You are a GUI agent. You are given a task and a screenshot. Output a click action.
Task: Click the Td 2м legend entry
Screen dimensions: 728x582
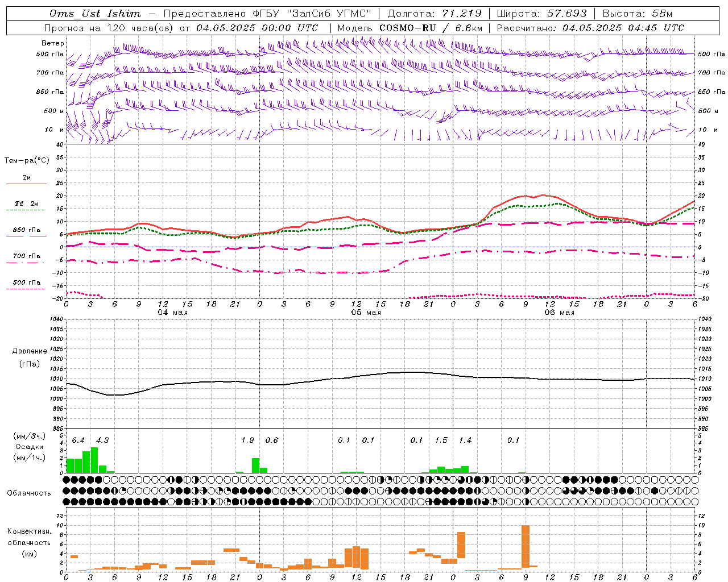click(26, 203)
